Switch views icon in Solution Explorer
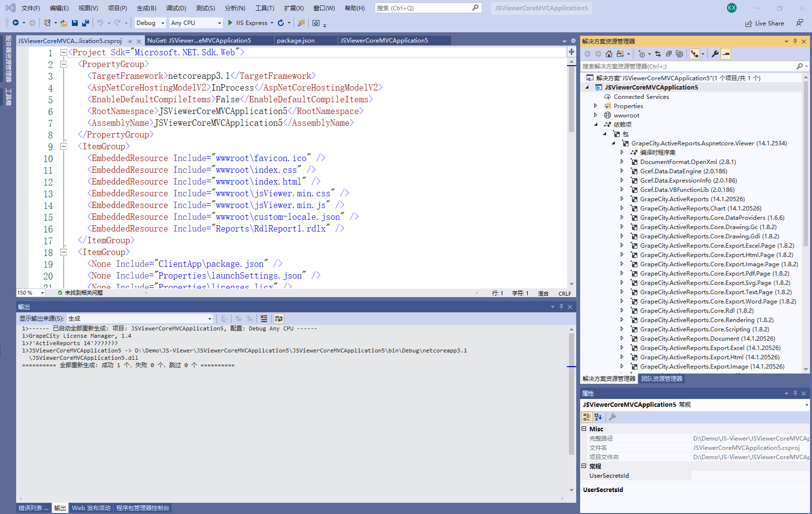The height and width of the screenshot is (514, 812). coord(620,54)
